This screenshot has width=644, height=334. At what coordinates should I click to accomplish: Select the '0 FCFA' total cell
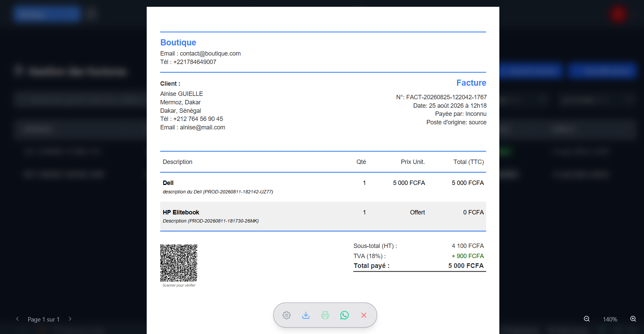tap(474, 212)
